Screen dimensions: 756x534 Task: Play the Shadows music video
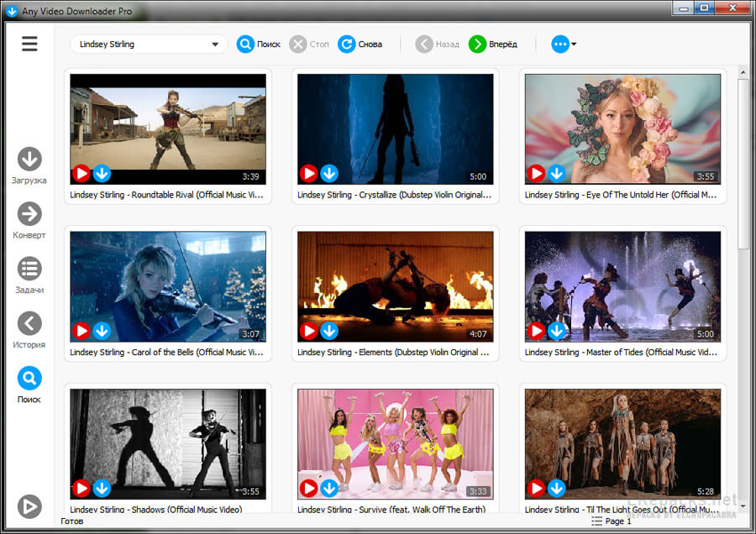(x=81, y=488)
